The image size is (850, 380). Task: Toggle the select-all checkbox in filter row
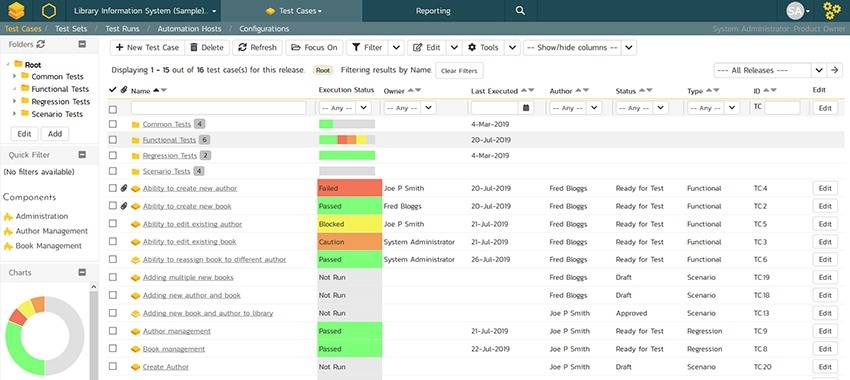(x=113, y=110)
